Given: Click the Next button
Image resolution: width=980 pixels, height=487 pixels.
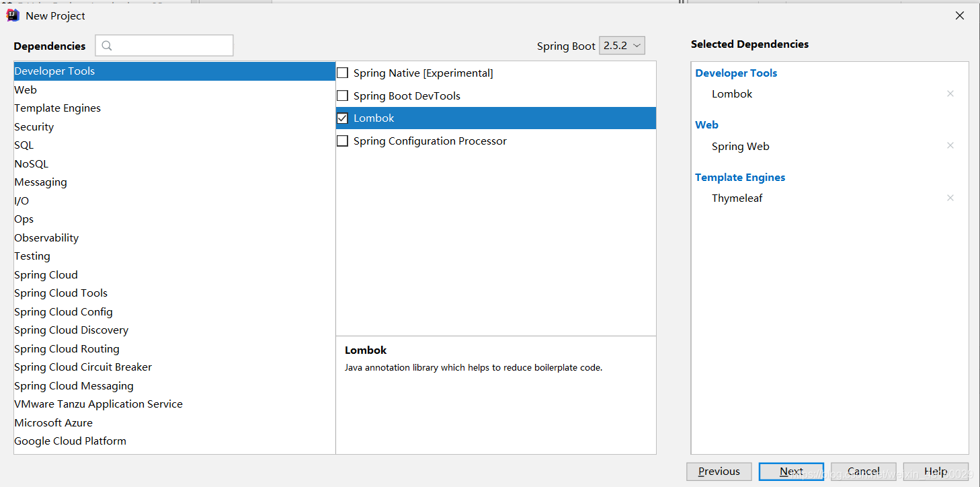Looking at the screenshot, I should (x=791, y=472).
